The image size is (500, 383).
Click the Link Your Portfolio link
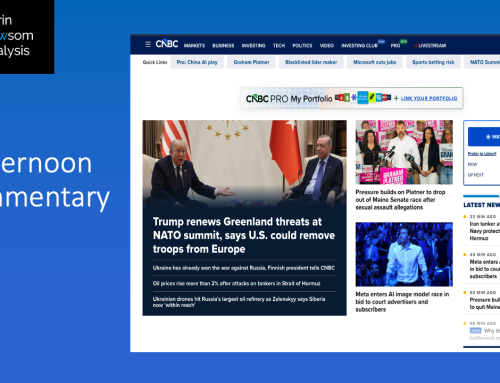coord(429,98)
